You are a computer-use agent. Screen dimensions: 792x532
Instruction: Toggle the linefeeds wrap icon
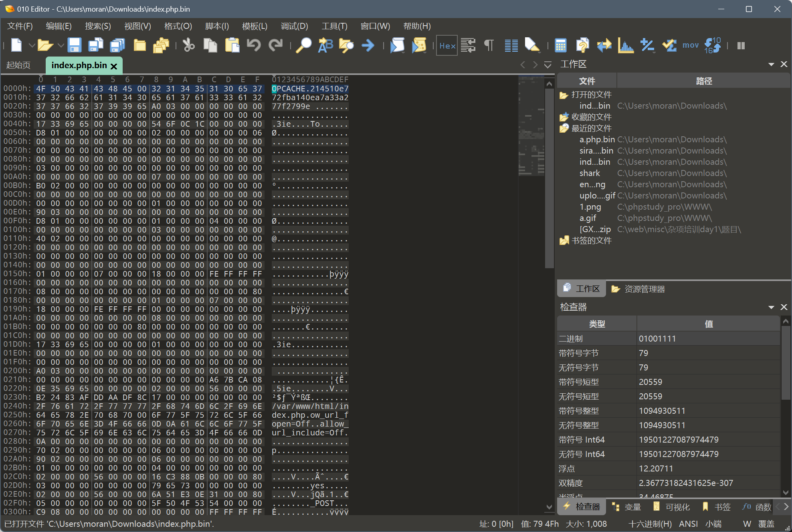click(468, 46)
